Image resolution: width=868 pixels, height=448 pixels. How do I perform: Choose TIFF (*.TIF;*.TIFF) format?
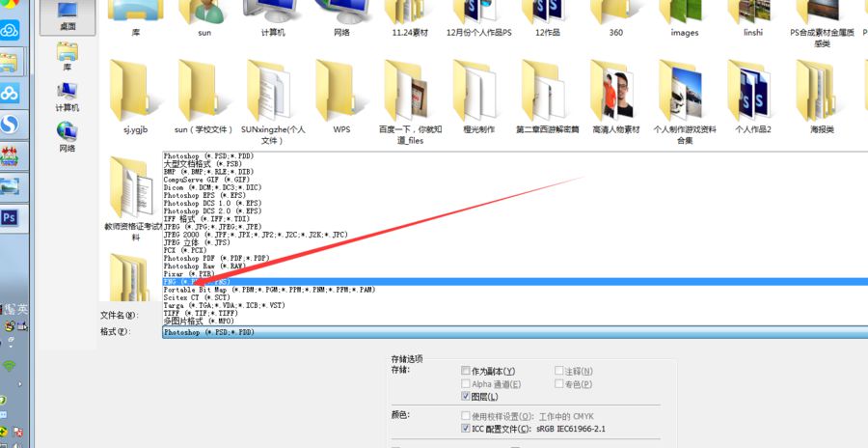coord(515,313)
